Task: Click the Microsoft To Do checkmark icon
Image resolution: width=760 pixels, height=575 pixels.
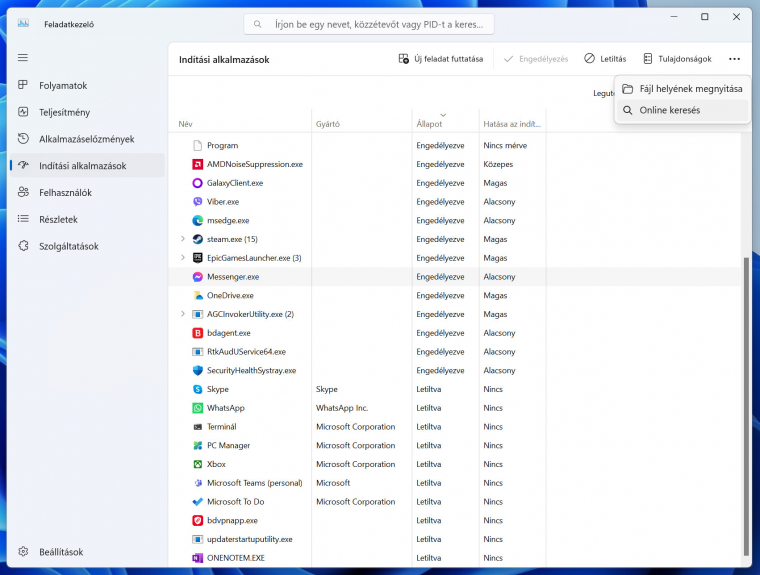Action: pyautogui.click(x=197, y=502)
